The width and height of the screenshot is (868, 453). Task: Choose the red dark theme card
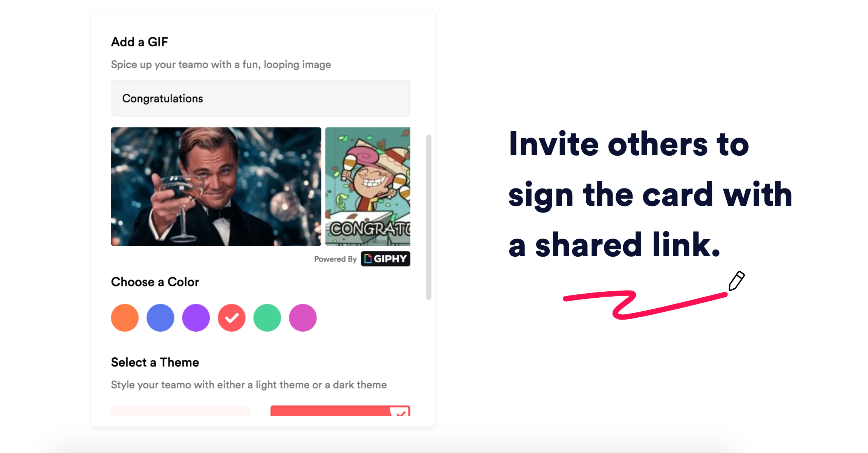point(340,411)
